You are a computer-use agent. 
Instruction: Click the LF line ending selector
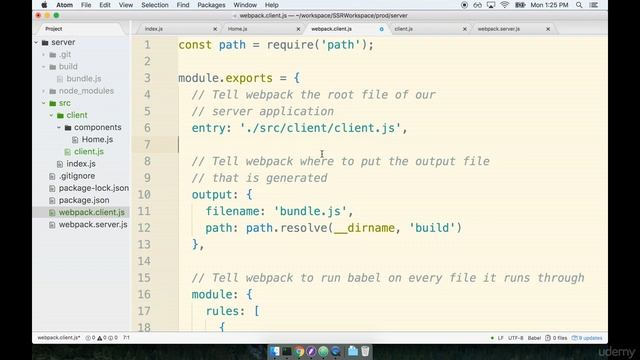(x=500, y=338)
